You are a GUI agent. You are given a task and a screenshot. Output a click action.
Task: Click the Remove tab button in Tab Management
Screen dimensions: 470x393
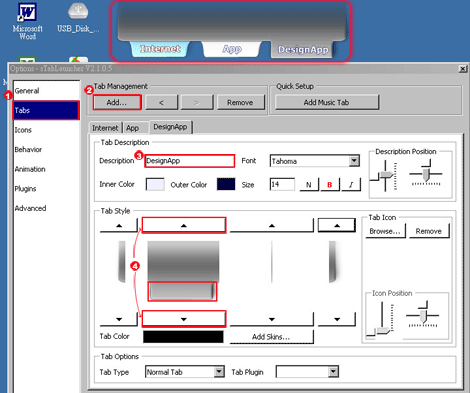240,102
